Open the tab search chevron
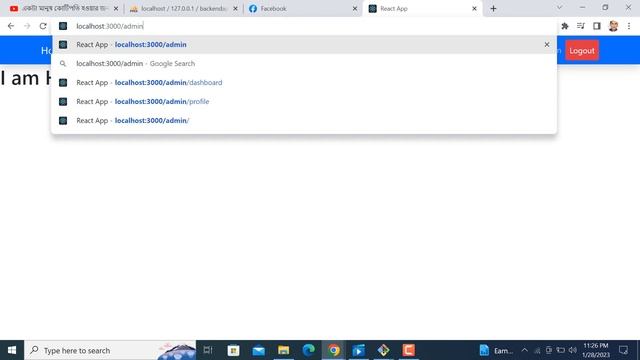Viewport: 640px width, 360px height. tap(560, 7)
